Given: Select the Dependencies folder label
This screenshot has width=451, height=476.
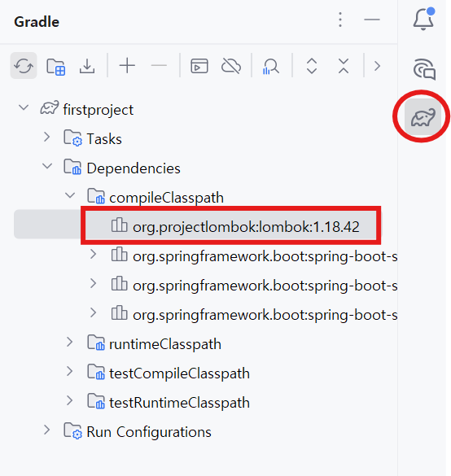Looking at the screenshot, I should tap(134, 168).
